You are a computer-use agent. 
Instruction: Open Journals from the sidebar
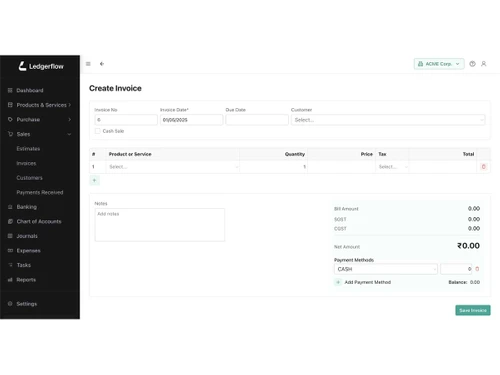tap(27, 236)
